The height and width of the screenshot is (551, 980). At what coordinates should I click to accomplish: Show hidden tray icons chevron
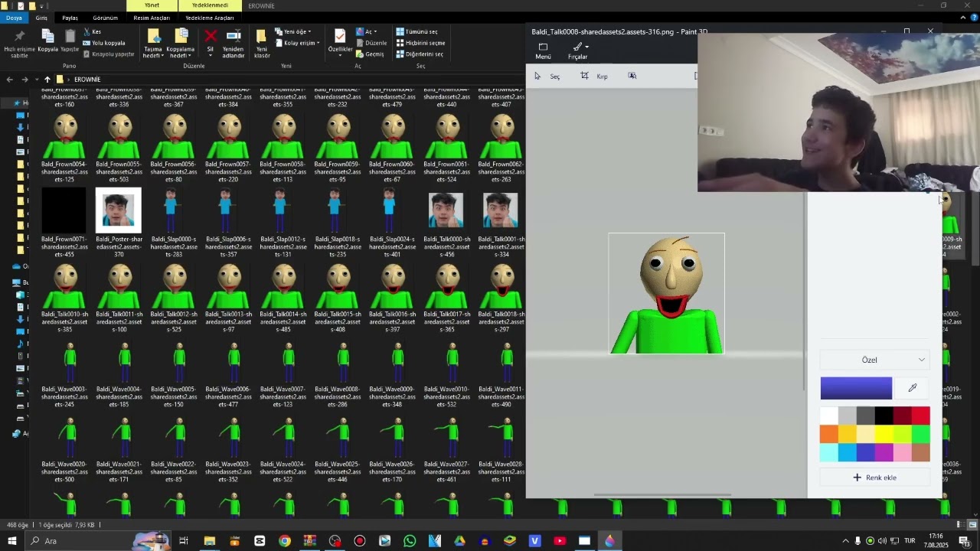845,541
